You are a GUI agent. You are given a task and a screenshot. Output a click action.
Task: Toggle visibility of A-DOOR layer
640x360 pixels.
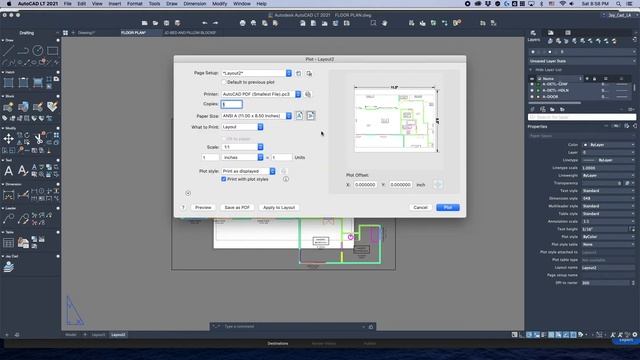click(532, 97)
